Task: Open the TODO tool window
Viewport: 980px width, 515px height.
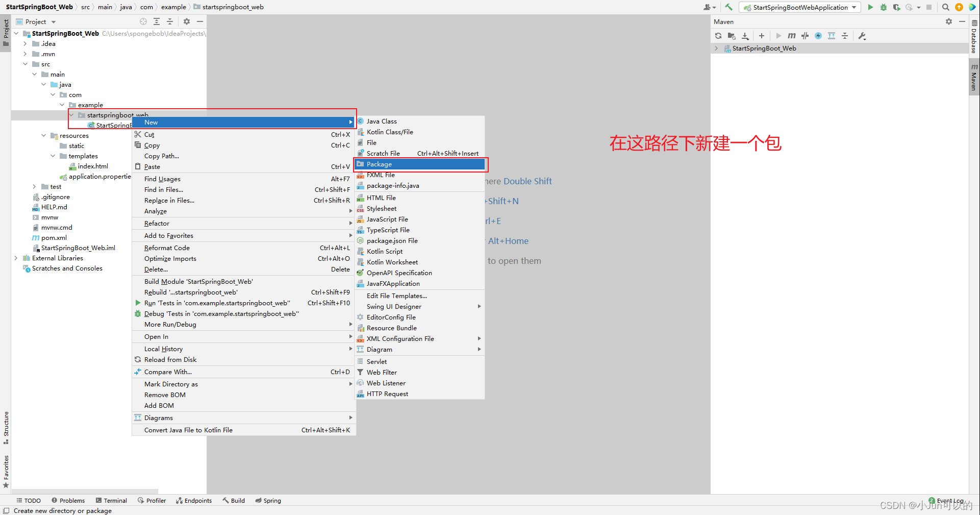Action: pyautogui.click(x=29, y=501)
